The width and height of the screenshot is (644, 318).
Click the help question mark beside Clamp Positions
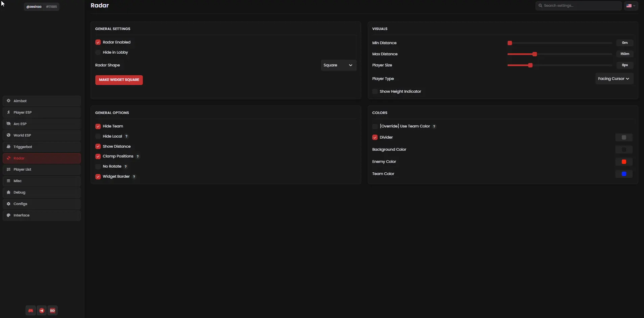[x=138, y=156]
